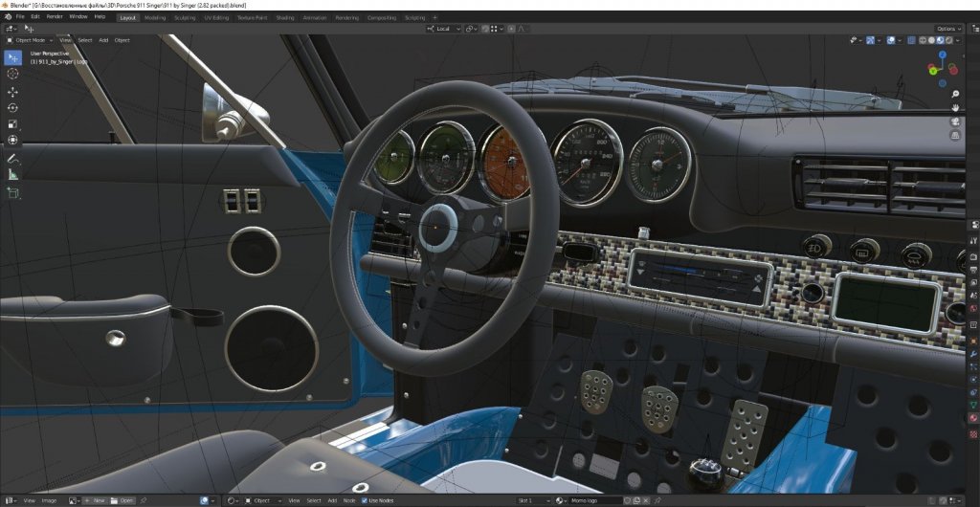The image size is (980, 507).
Task: Choose the Annotate pencil tool
Action: pos(13,159)
